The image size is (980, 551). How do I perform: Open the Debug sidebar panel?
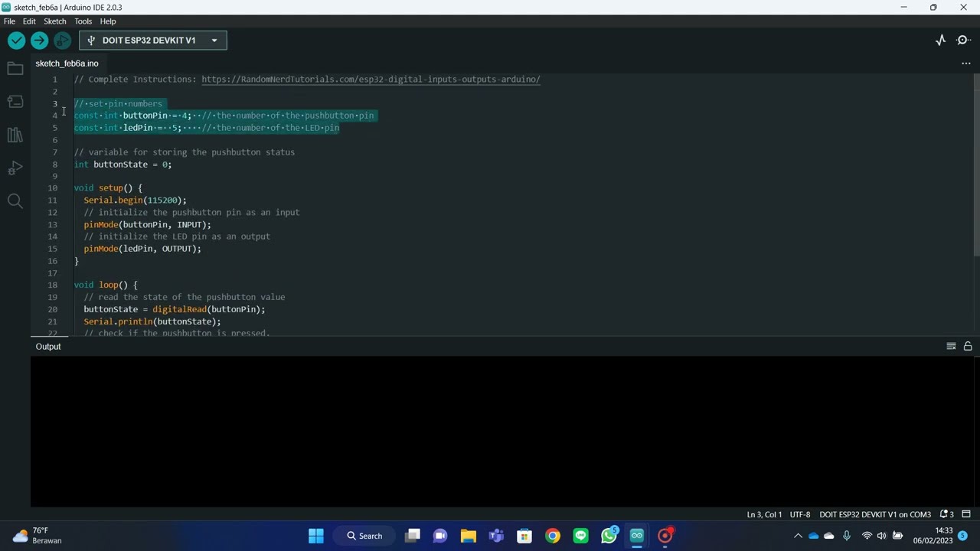tap(15, 168)
